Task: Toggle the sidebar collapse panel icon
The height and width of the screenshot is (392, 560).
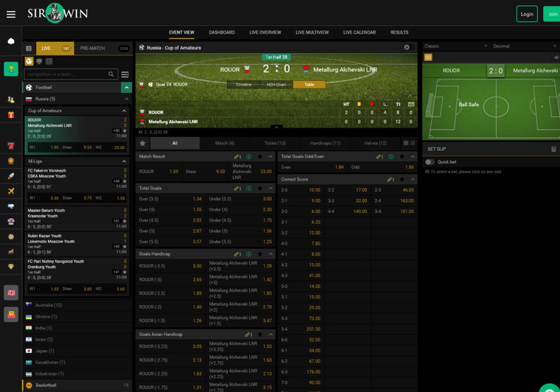Action: pyautogui.click(x=28, y=49)
